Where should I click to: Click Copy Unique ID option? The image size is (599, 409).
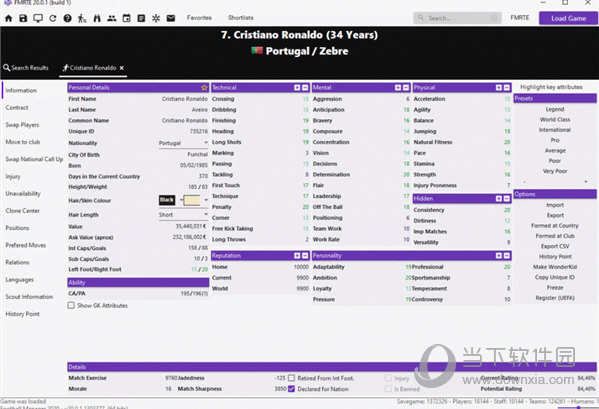pyautogui.click(x=555, y=277)
